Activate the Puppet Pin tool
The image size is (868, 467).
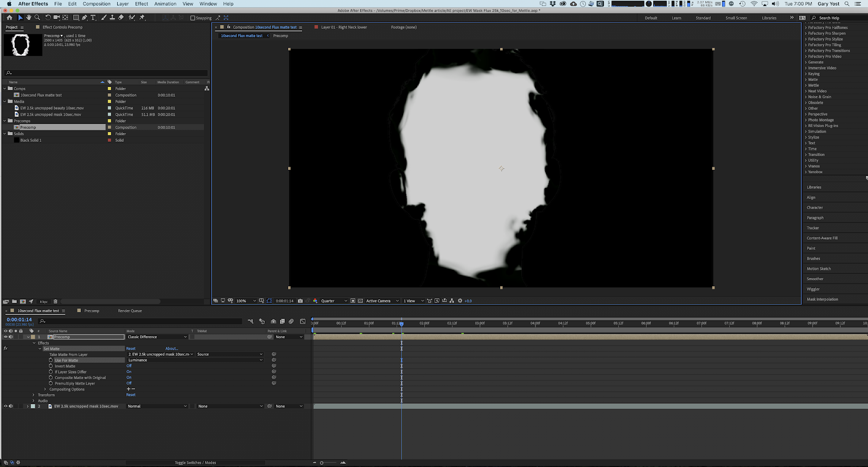pyautogui.click(x=142, y=17)
